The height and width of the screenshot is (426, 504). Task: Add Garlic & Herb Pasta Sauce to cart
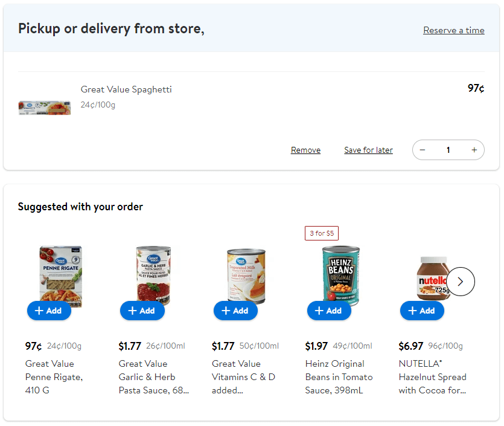pos(142,311)
